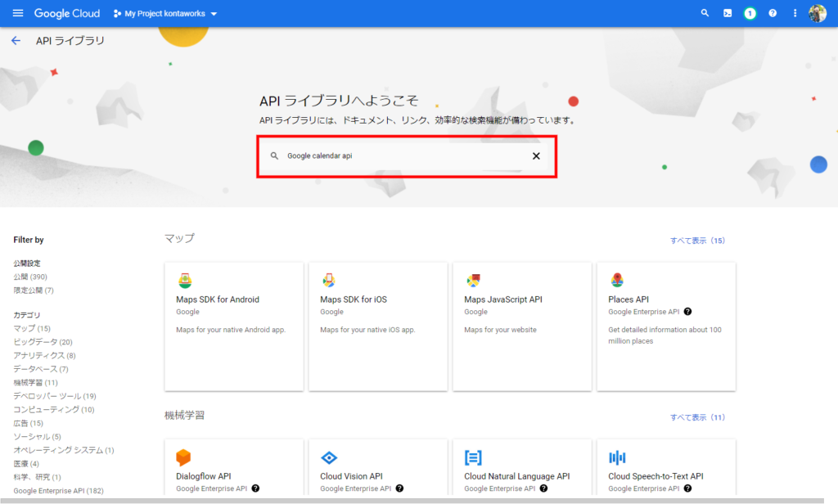The height and width of the screenshot is (504, 838).
Task: Click the description 'Maps for your website'
Action: (500, 330)
